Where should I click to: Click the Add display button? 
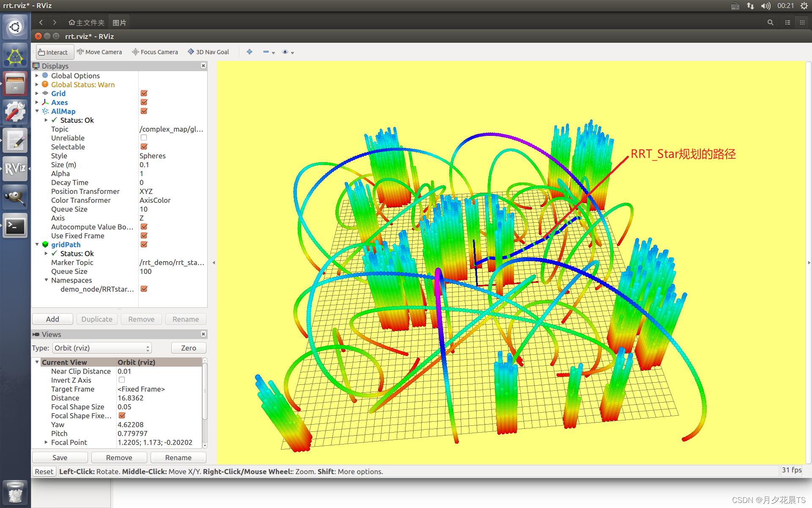pos(52,319)
